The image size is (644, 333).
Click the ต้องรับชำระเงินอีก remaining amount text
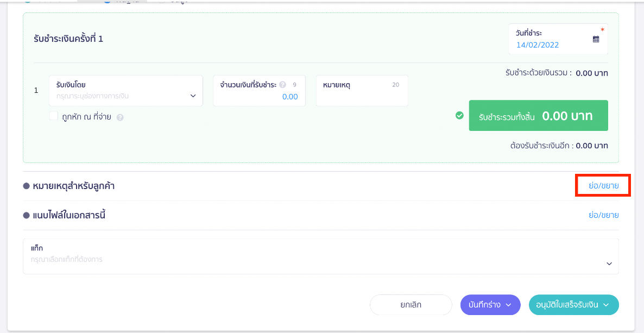pyautogui.click(x=559, y=146)
